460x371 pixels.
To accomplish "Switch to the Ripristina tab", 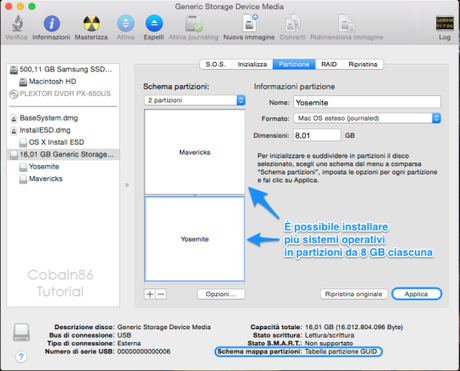I will pyautogui.click(x=363, y=64).
